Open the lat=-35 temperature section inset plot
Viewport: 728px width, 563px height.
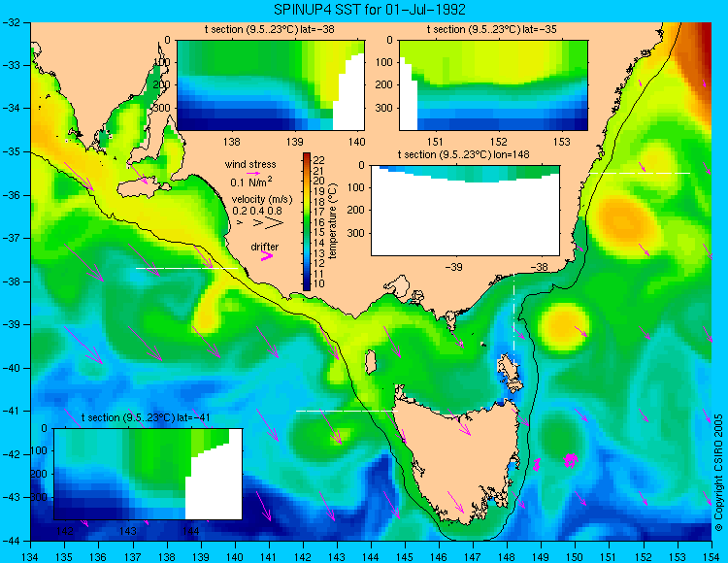click(x=493, y=85)
